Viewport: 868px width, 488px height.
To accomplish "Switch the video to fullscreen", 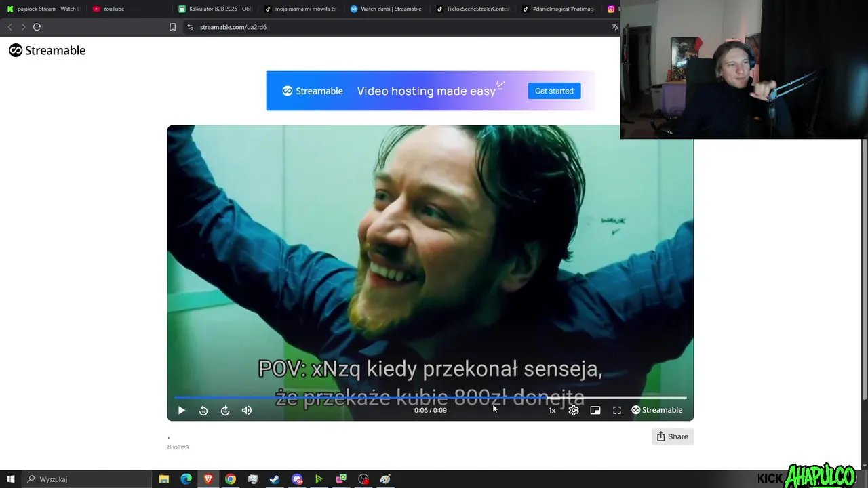I will tap(617, 410).
